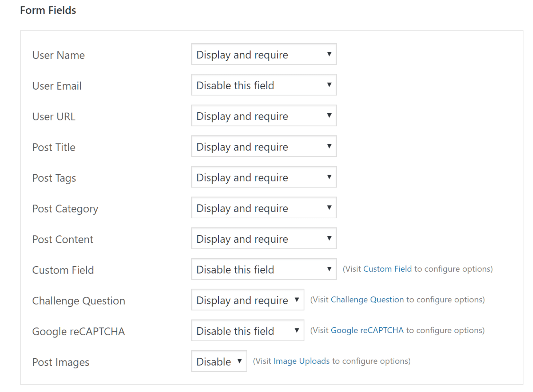Open the User Name dropdown
Viewport: 533px width, 392px height.
click(264, 54)
